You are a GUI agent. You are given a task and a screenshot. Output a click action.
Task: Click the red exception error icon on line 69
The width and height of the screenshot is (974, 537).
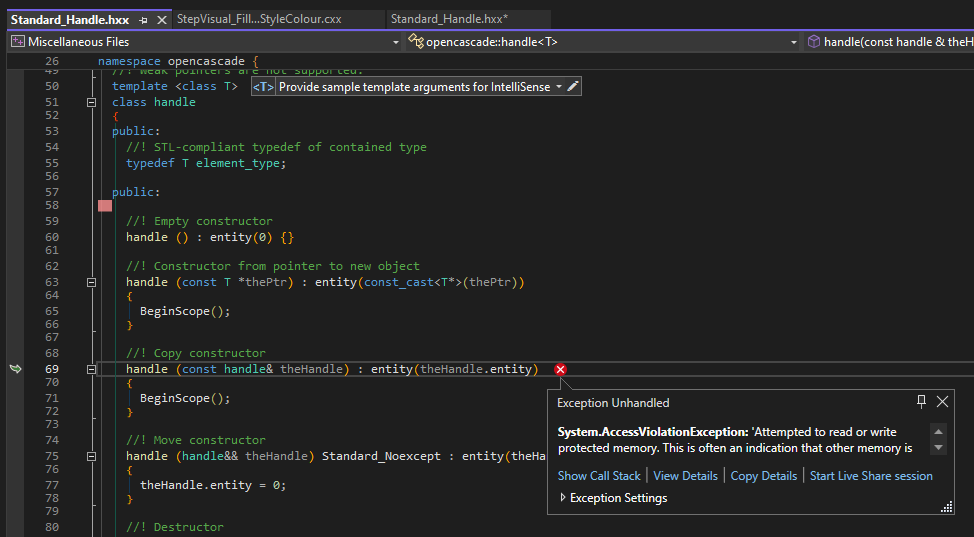pos(560,370)
